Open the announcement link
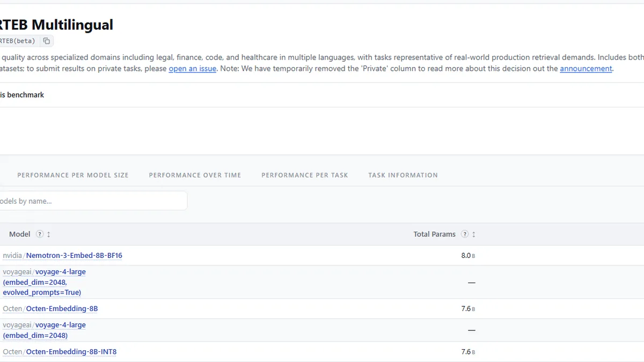Image resolution: width=644 pixels, height=362 pixels. 586,69
